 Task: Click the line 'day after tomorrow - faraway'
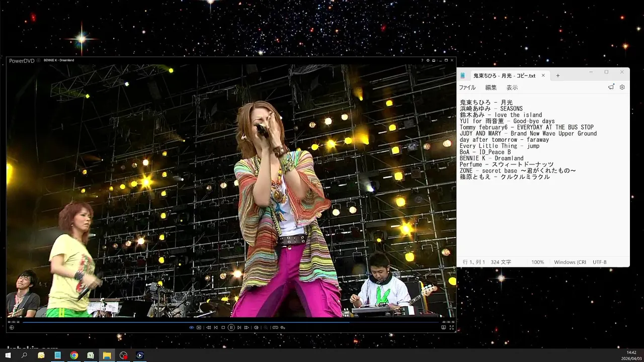504,140
